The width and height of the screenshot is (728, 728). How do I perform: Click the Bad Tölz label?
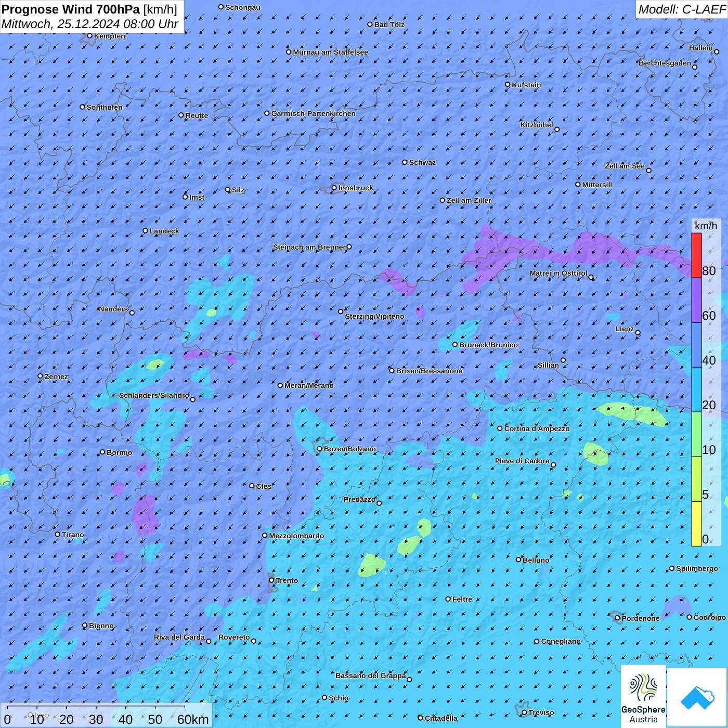point(389,24)
